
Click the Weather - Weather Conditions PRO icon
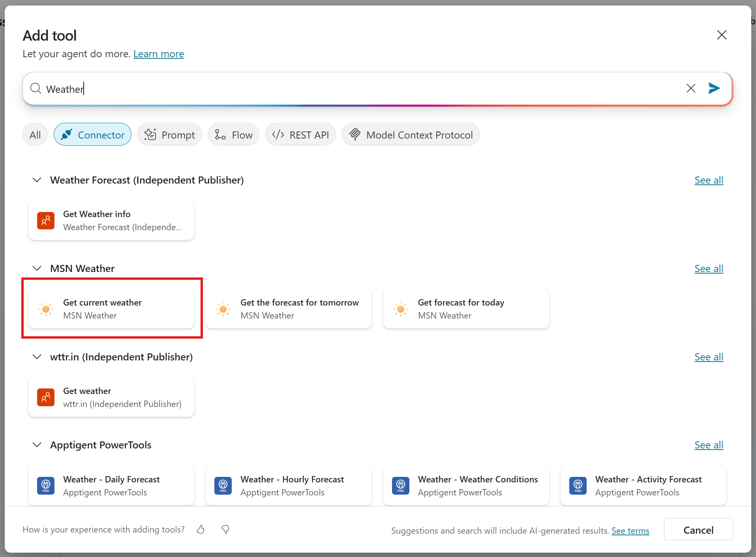(x=401, y=486)
